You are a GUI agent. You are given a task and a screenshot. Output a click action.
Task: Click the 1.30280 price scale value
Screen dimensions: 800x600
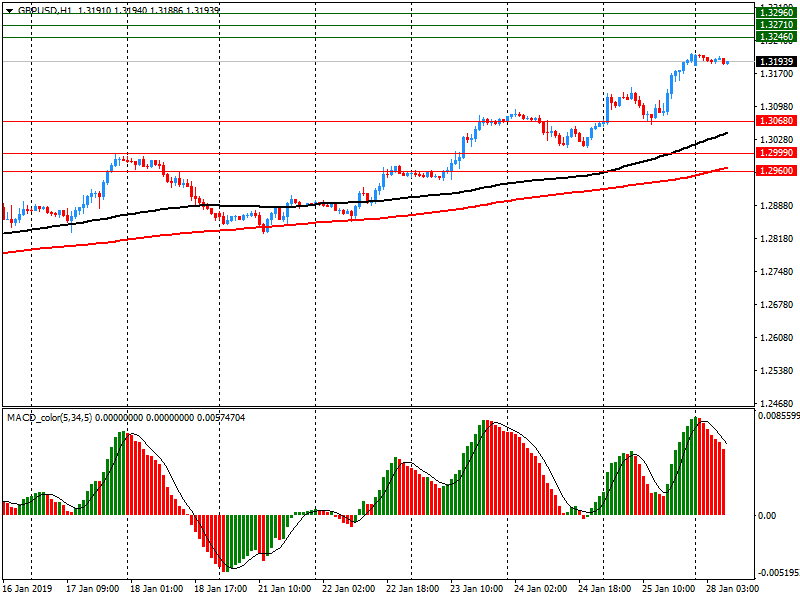(x=777, y=139)
